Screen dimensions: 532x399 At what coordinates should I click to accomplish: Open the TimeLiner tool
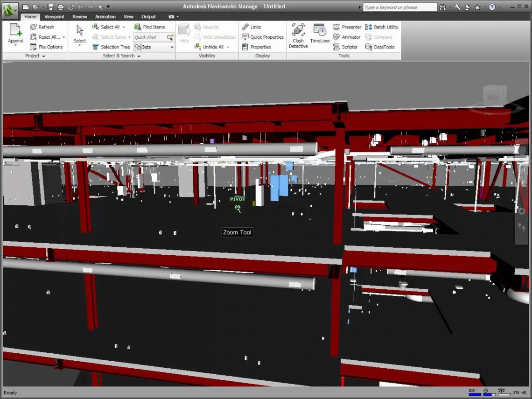[x=320, y=34]
